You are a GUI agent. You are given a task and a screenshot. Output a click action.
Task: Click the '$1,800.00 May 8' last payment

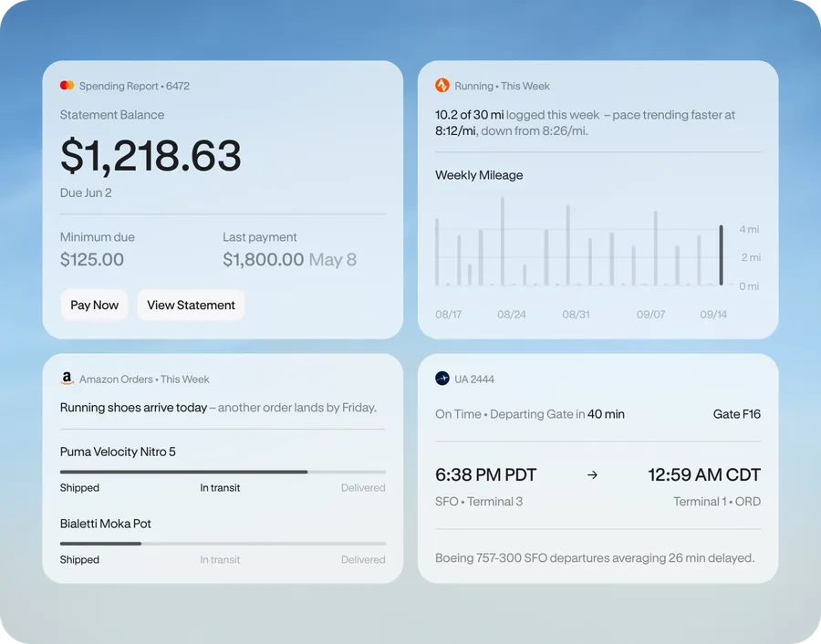[289, 259]
